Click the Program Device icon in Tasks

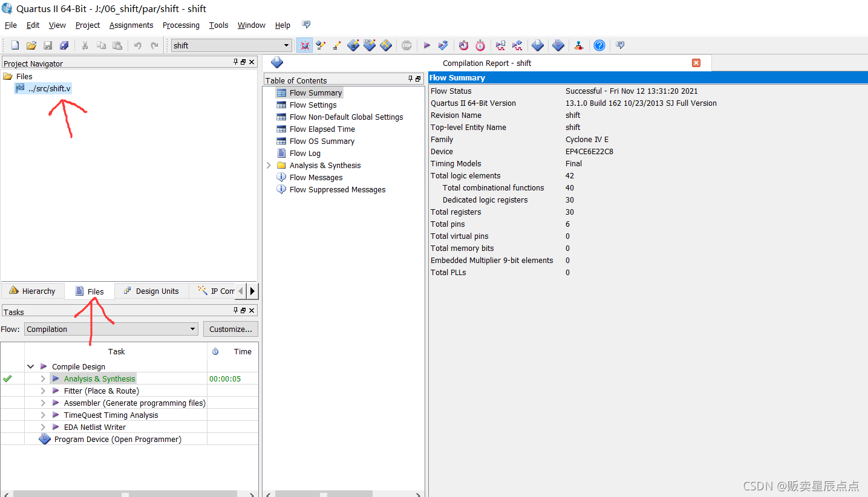tap(45, 439)
